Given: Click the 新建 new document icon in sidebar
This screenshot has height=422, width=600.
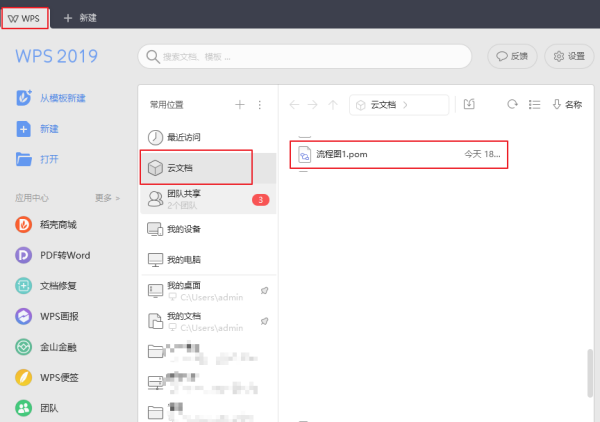Looking at the screenshot, I should pyautogui.click(x=24, y=129).
